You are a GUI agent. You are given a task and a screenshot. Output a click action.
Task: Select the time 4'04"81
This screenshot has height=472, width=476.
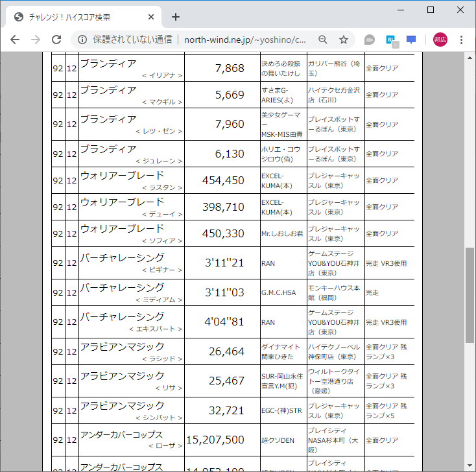pyautogui.click(x=224, y=322)
